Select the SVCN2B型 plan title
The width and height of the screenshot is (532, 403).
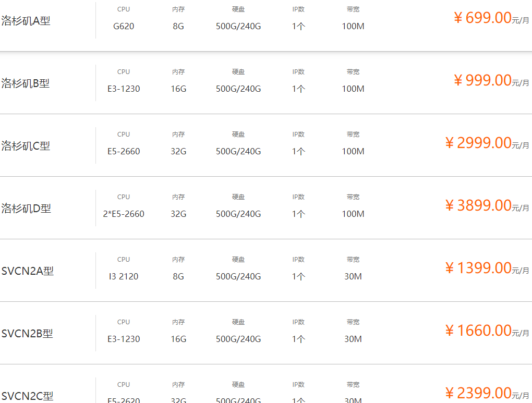click(27, 334)
